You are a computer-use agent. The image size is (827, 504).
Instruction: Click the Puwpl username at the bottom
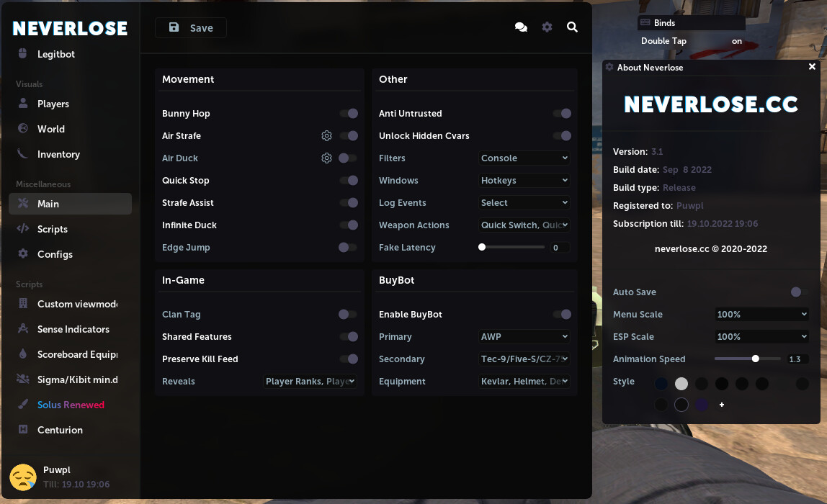(57, 469)
